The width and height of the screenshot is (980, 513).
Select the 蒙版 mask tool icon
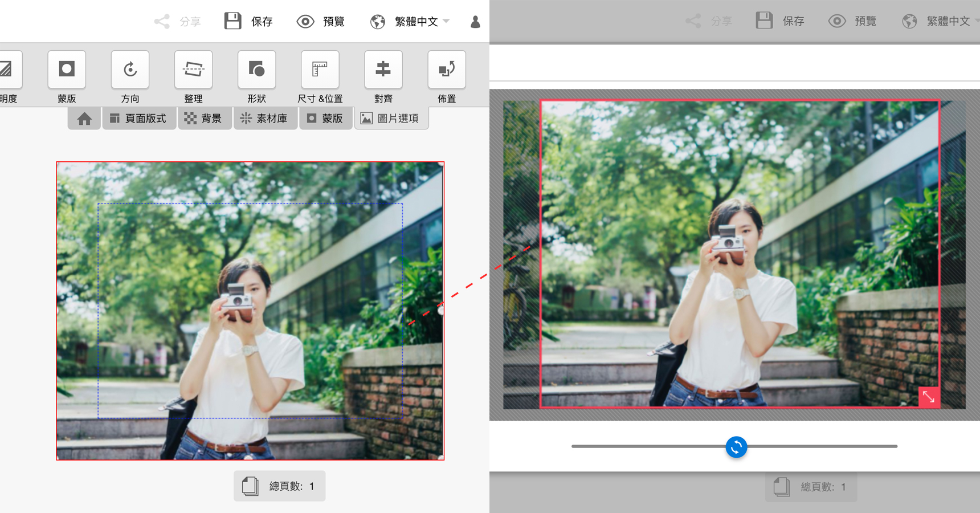67,70
